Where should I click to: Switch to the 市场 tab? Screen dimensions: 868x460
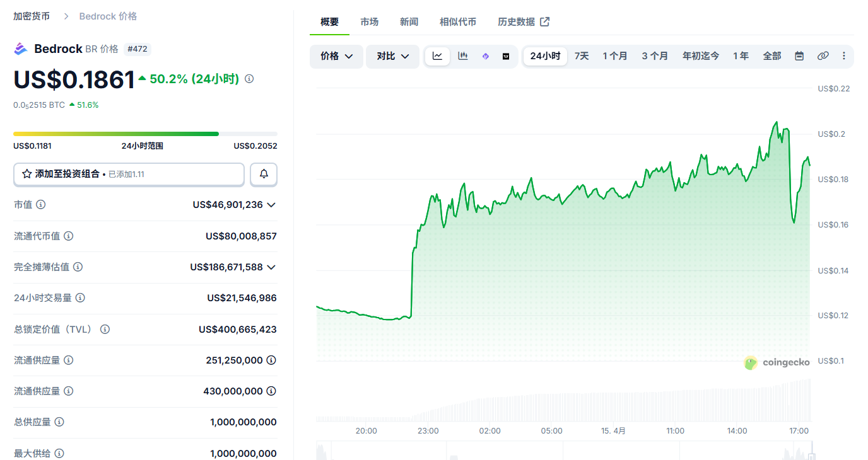point(370,22)
